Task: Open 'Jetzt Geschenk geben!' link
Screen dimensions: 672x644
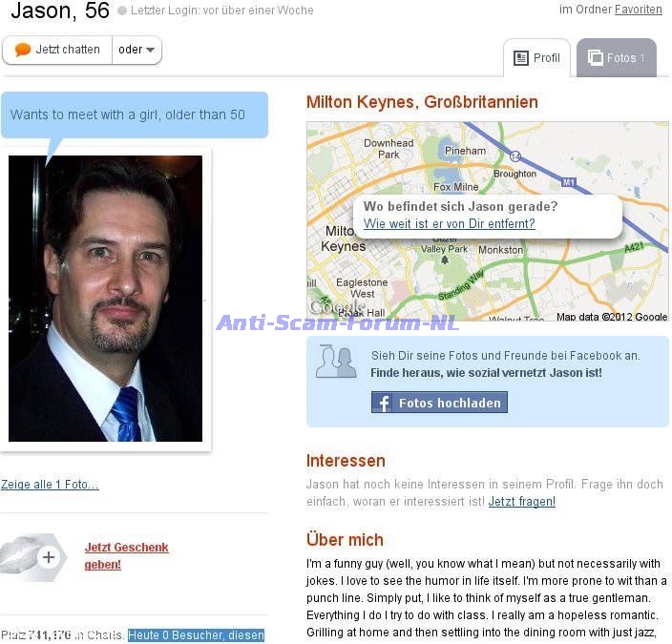Action: 126,555
